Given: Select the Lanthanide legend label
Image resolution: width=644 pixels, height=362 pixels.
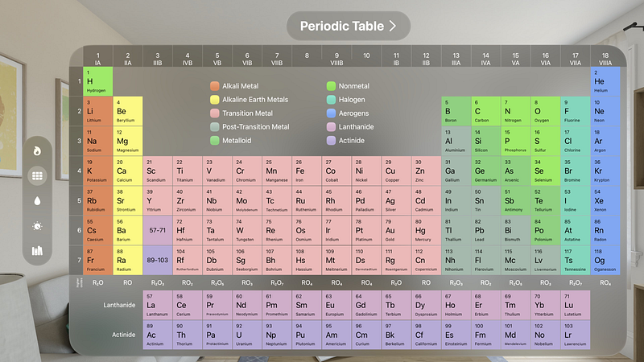Looking at the screenshot, I should 356,127.
